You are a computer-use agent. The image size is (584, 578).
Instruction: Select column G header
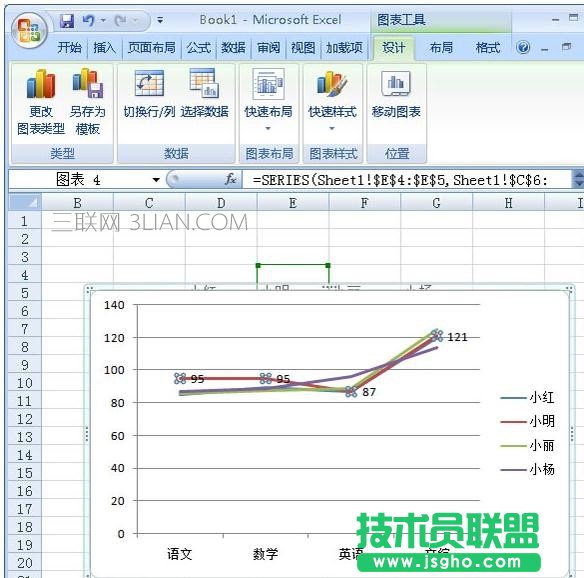pos(437,203)
